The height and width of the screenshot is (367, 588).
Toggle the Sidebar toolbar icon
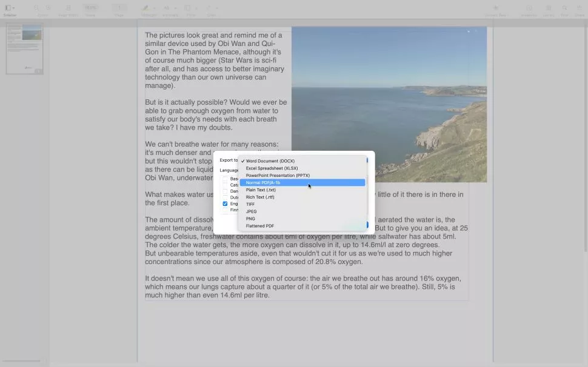point(8,8)
